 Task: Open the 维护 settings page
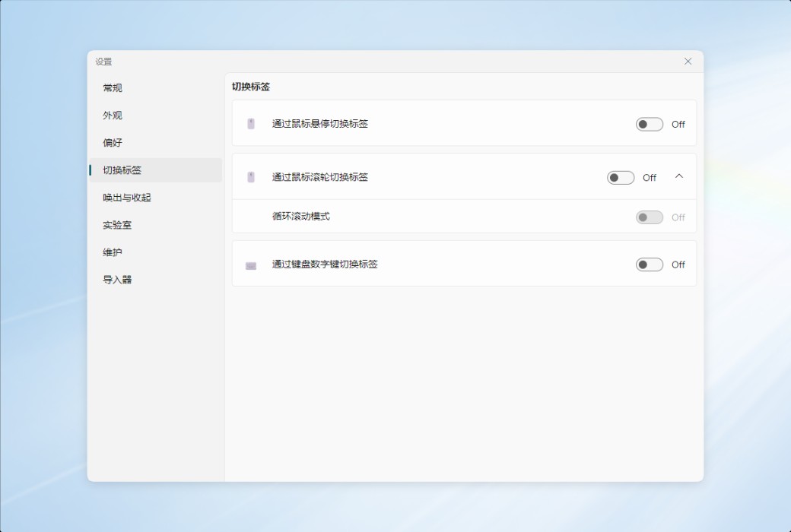coord(156,252)
